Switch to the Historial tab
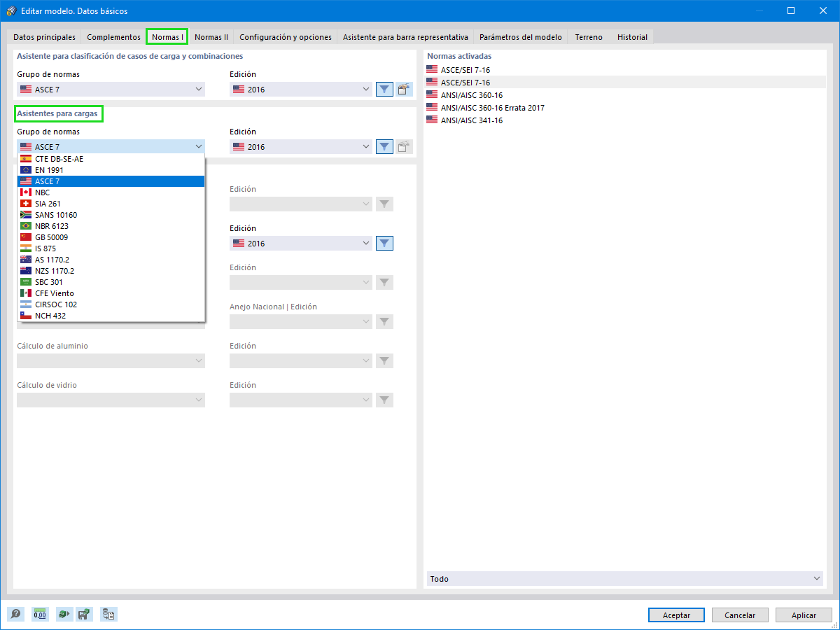840x630 pixels. (632, 37)
